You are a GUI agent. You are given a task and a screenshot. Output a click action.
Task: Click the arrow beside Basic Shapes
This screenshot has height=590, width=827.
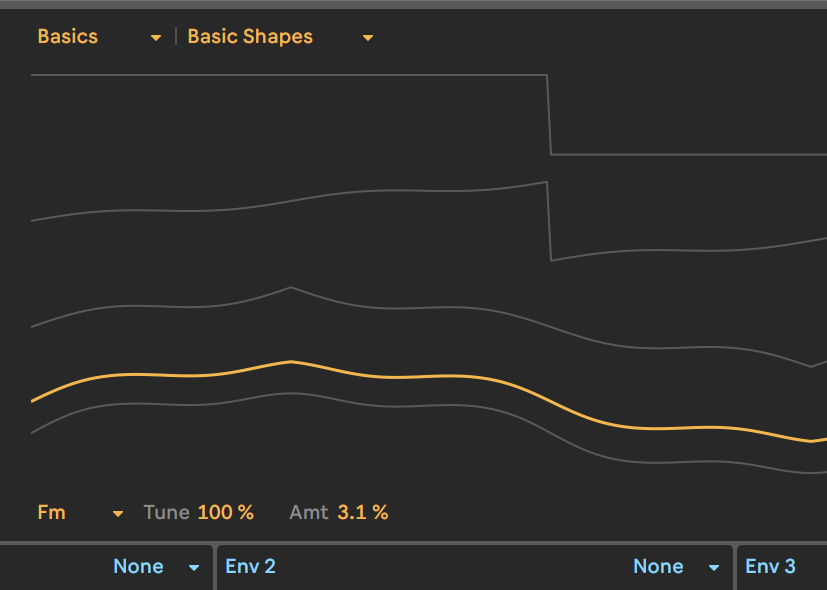(x=368, y=38)
